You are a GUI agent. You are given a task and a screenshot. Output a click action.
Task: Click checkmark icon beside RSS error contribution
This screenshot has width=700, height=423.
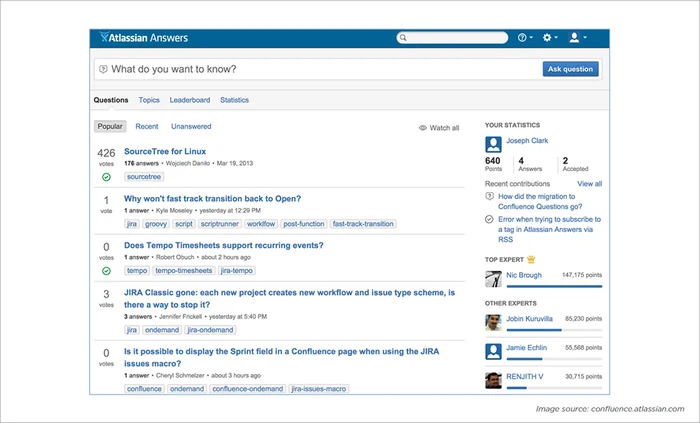489,220
